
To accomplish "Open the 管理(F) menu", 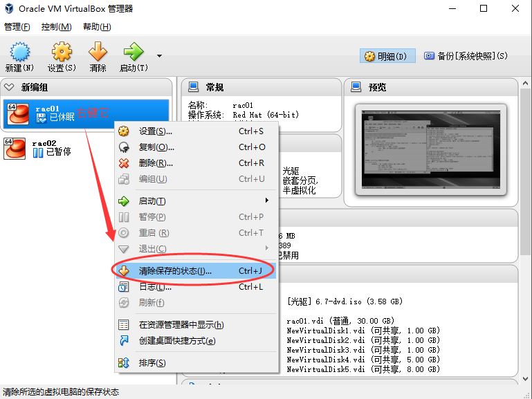I will [17, 27].
